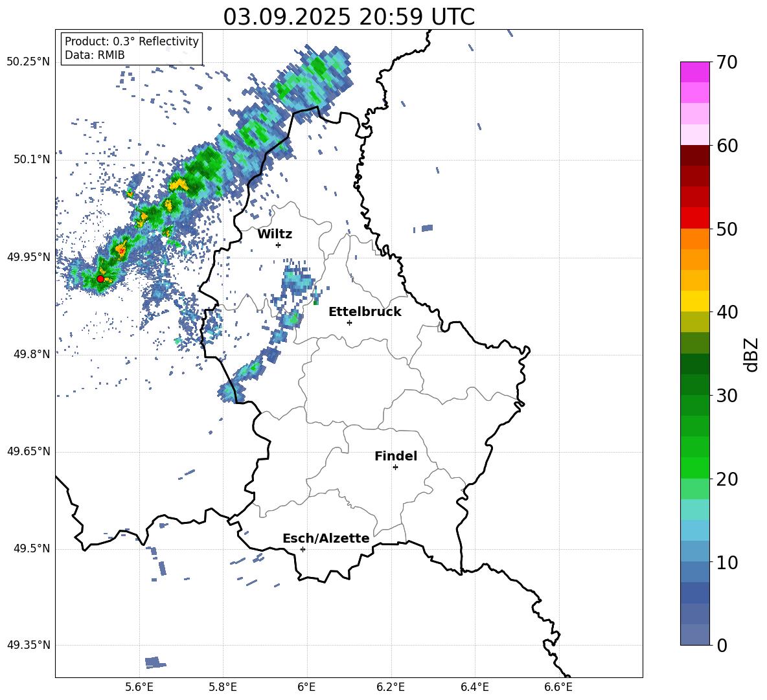767x700 pixels.
Task: Pick the yellow colorbar segment above 40
Action: pos(694,301)
